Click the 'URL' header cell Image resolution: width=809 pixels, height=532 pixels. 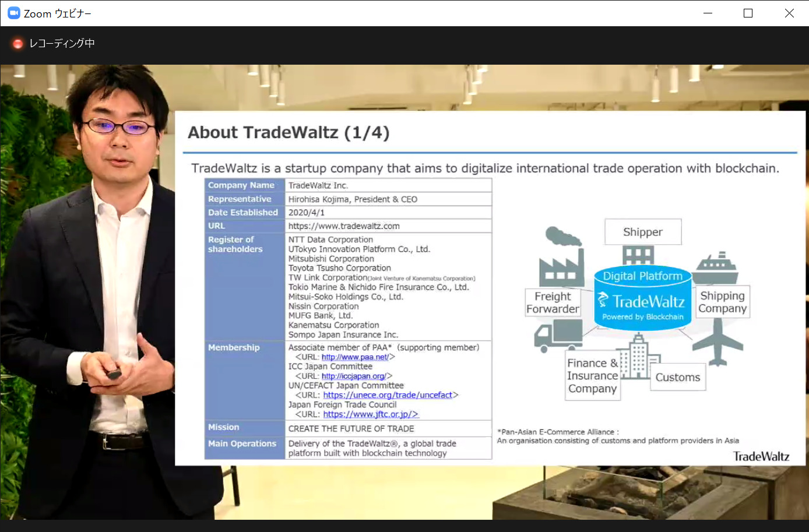(245, 226)
